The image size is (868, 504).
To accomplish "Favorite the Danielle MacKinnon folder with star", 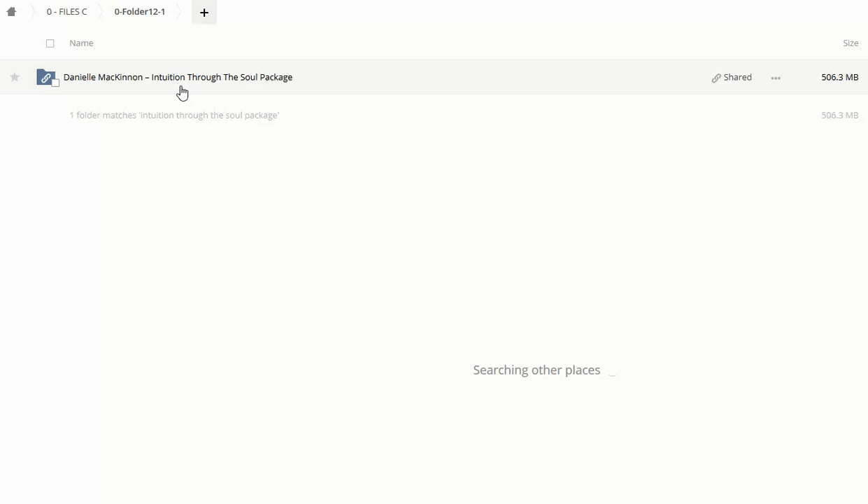I will pyautogui.click(x=15, y=77).
